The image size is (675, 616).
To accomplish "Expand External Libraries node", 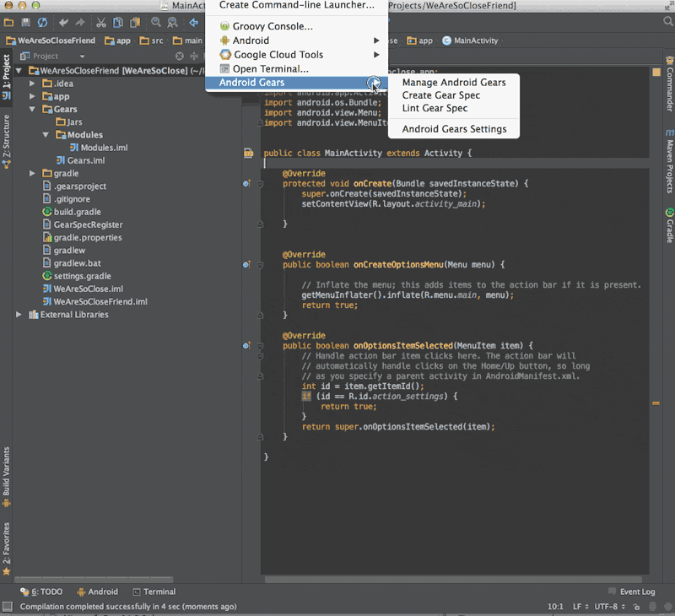I will coord(19,314).
